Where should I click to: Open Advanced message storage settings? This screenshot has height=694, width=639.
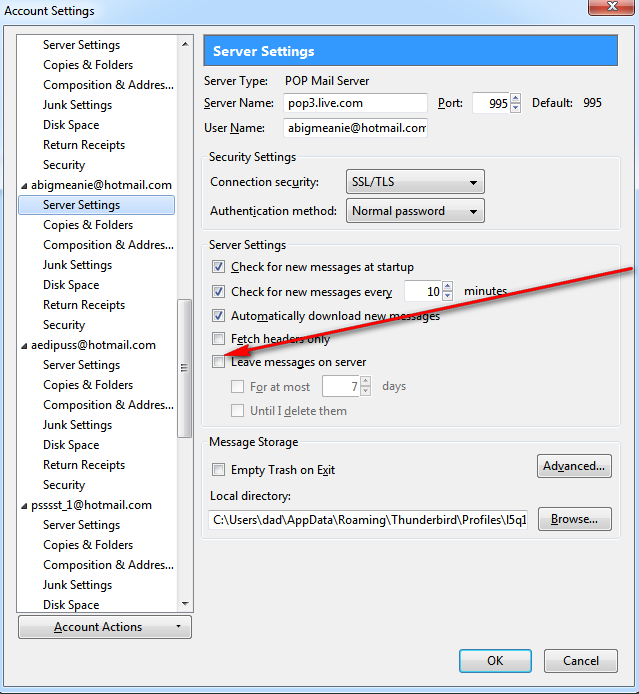pos(574,466)
